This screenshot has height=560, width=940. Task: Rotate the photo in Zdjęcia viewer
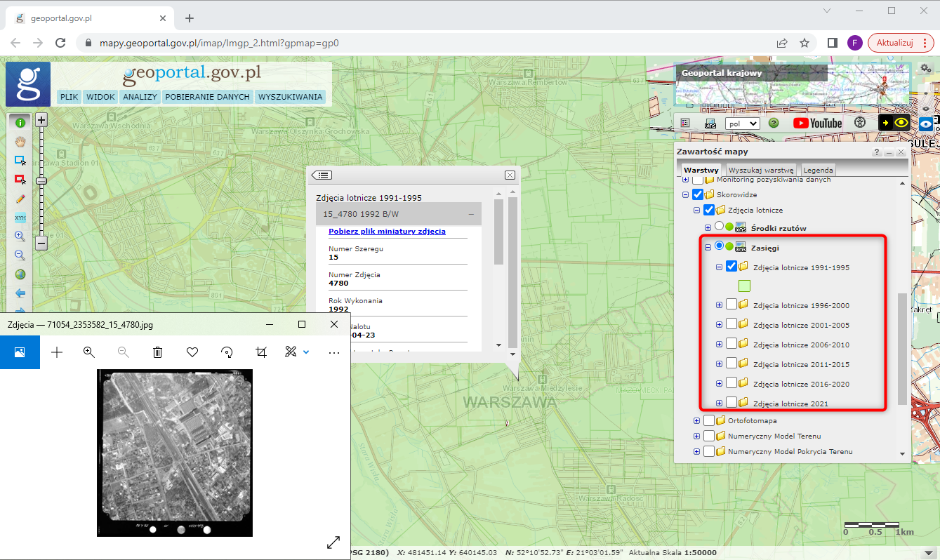click(x=227, y=352)
